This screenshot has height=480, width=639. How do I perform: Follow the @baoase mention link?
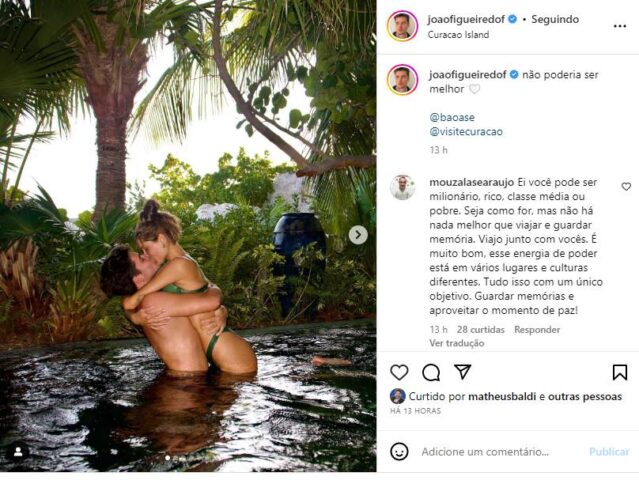[x=452, y=117]
